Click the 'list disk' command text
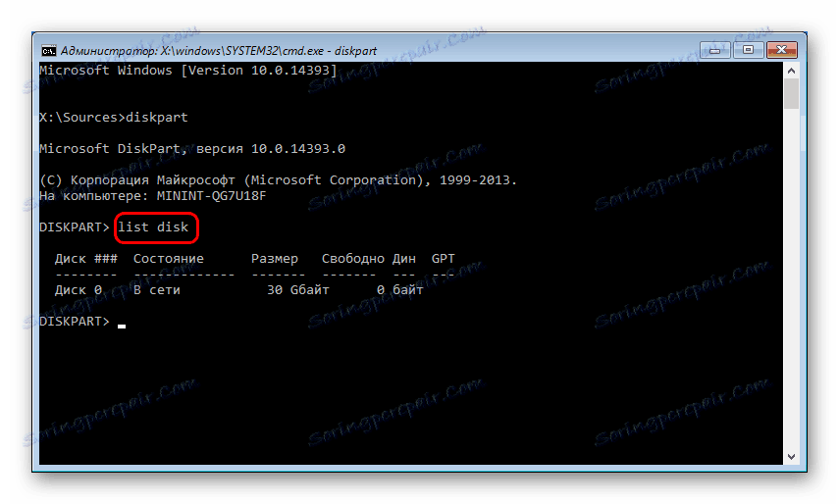The image size is (839, 504). pos(153,227)
